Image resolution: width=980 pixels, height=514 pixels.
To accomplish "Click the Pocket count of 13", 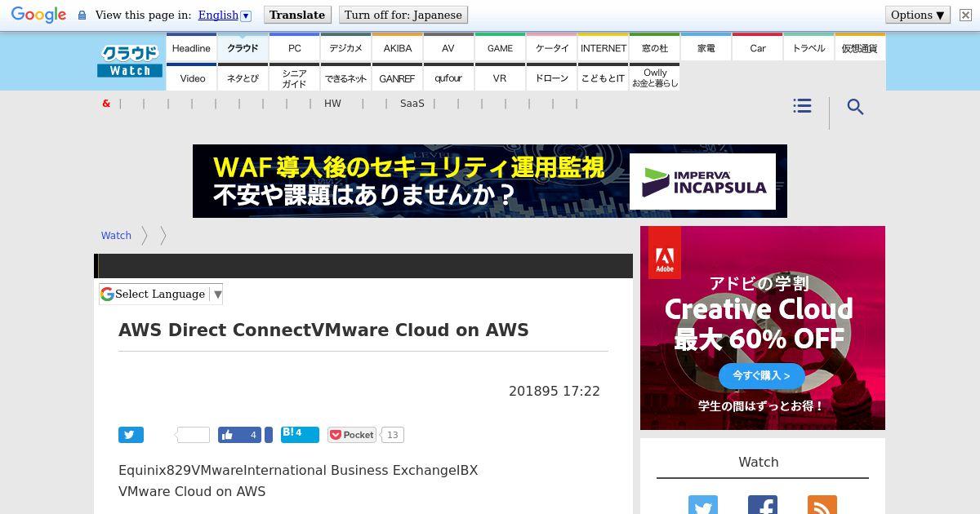I will coord(392,435).
